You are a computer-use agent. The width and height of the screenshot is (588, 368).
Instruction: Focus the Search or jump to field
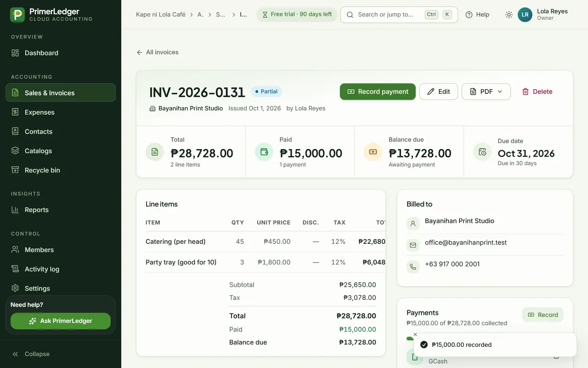pos(399,15)
